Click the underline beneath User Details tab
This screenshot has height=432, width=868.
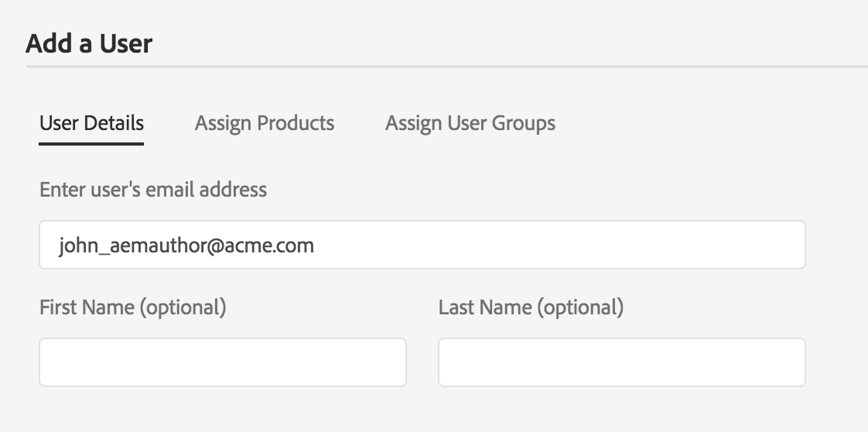click(x=91, y=143)
